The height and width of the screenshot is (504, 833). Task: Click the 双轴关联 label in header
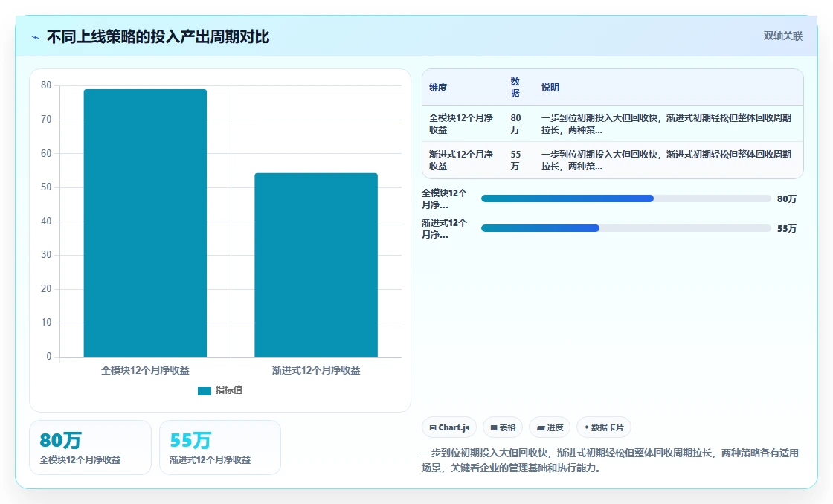click(782, 36)
